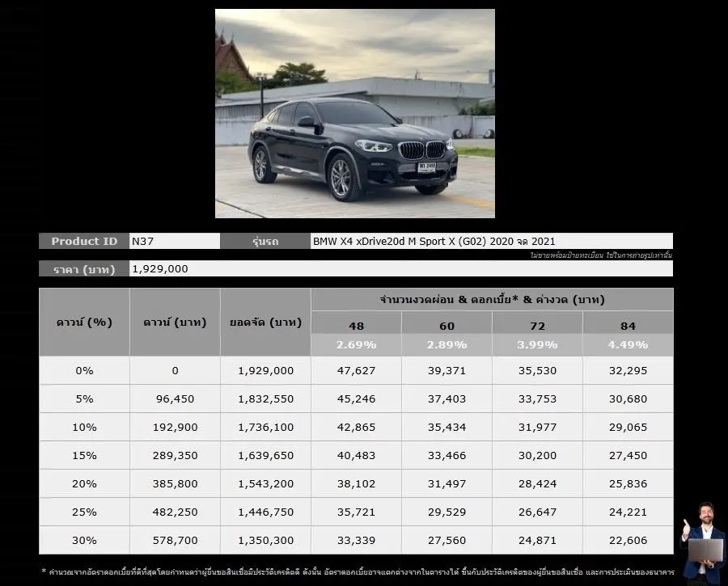Select the 42,865 monthly installment cell
728x586 pixels.
click(356, 427)
